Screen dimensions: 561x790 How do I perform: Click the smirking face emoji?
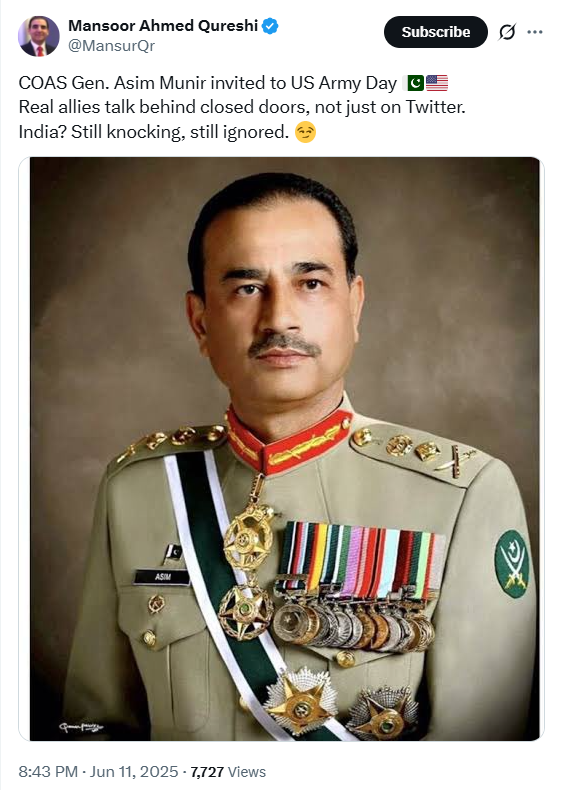305,132
